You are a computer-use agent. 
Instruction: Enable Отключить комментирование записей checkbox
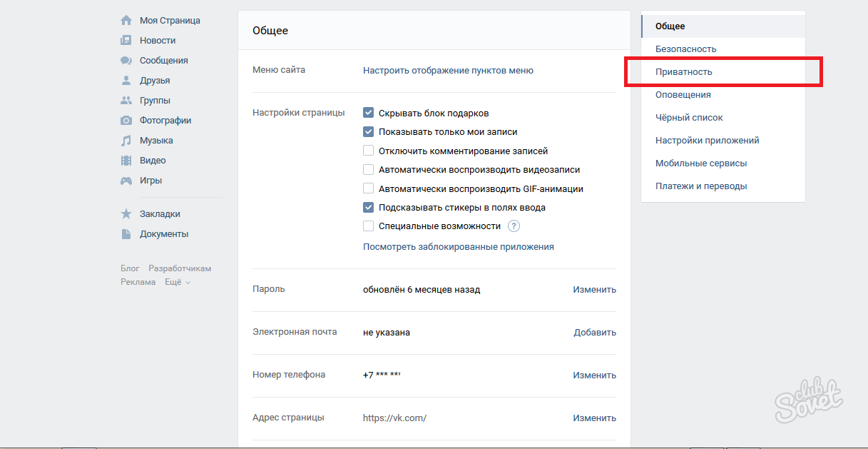[x=369, y=151]
